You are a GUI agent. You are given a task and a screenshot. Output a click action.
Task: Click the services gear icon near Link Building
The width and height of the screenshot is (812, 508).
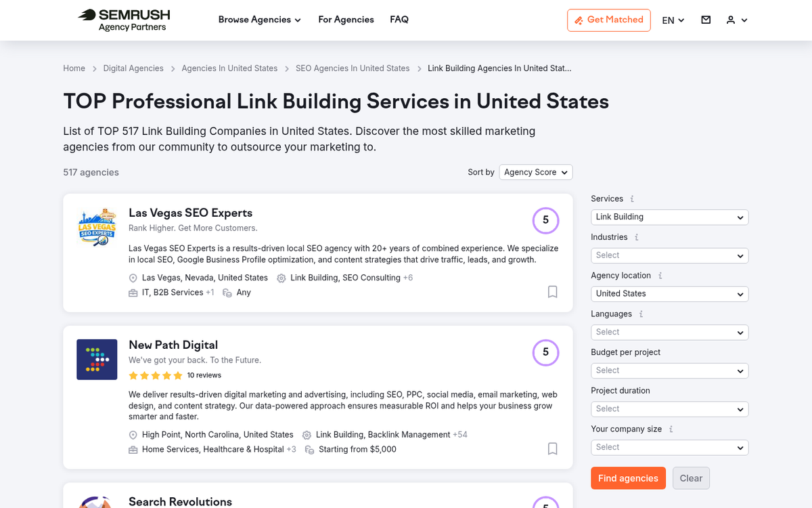[281, 278]
